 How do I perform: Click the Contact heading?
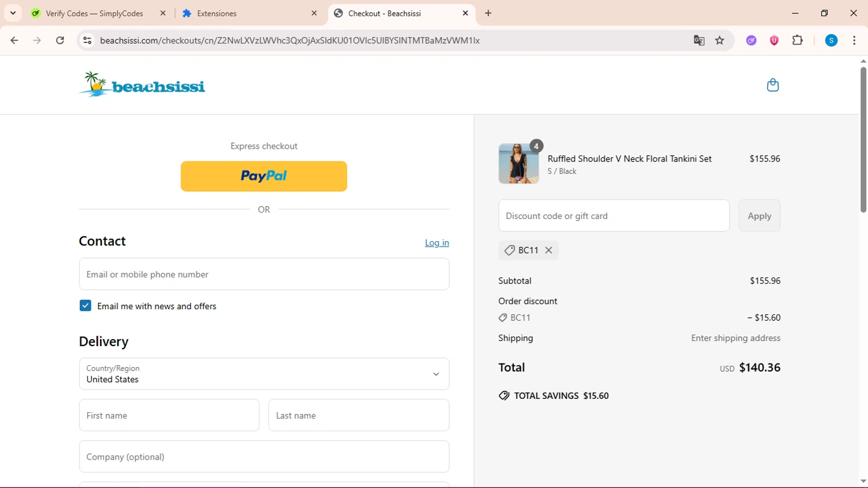102,241
